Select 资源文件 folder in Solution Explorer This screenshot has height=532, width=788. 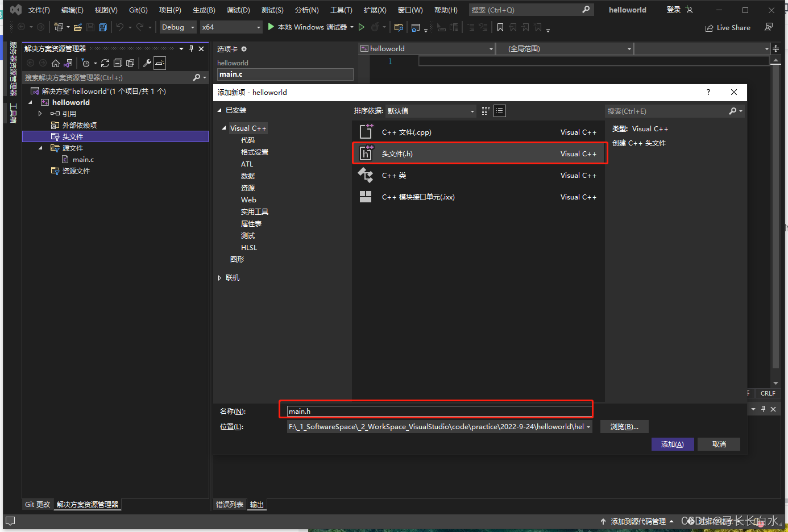coord(76,171)
